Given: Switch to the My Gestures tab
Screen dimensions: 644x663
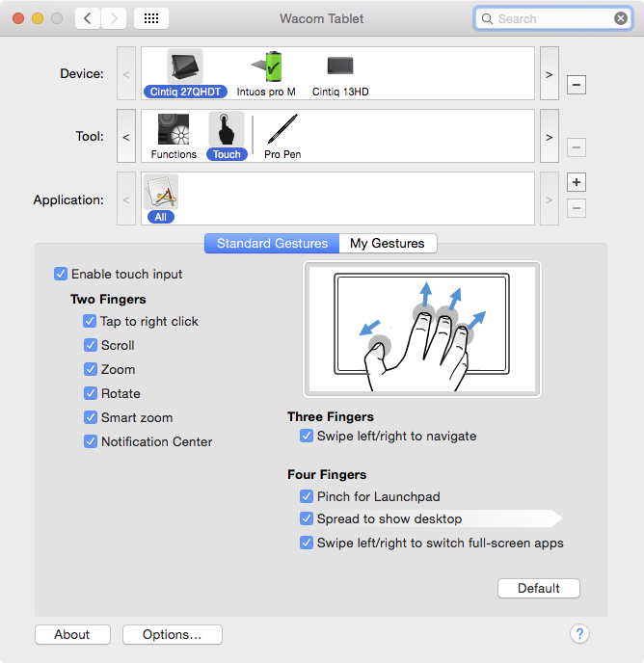Looking at the screenshot, I should (x=388, y=244).
